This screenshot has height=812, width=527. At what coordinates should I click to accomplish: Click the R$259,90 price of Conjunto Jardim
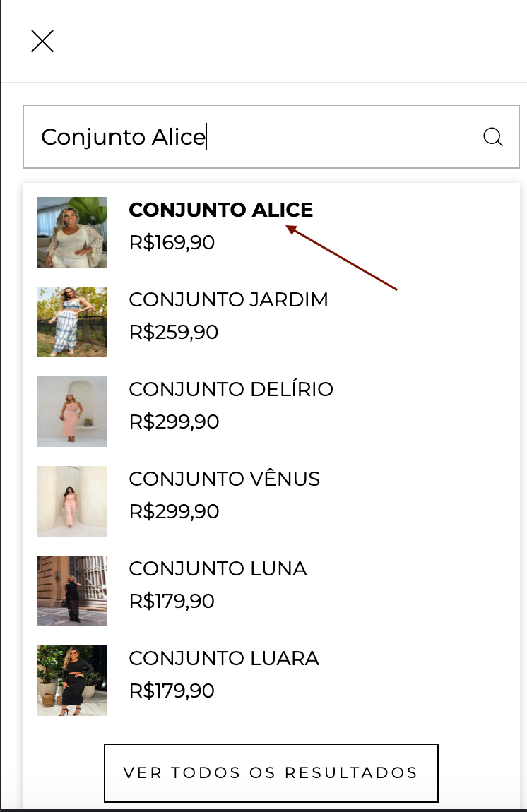click(174, 332)
